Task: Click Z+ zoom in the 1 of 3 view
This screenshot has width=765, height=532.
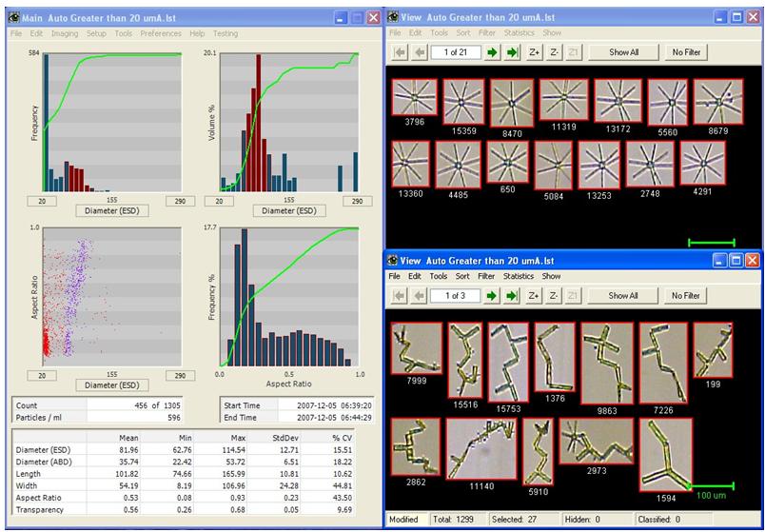Action: coord(536,296)
